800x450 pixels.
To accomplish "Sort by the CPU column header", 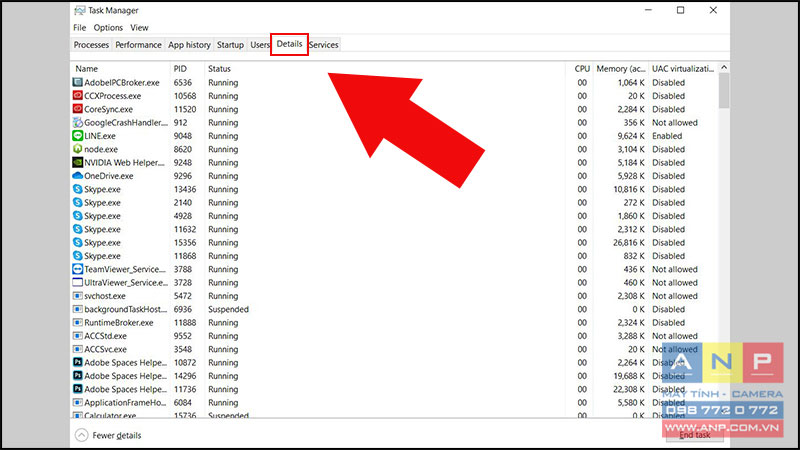I will coord(580,68).
